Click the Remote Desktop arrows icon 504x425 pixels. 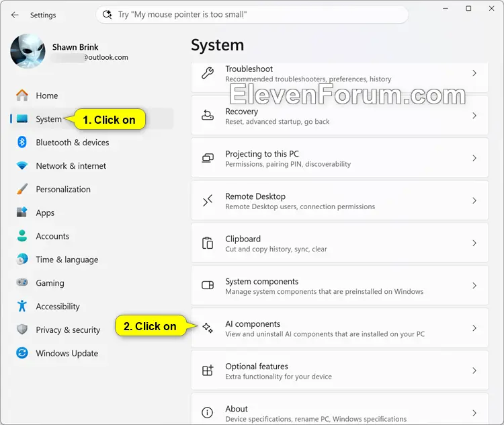click(x=208, y=200)
